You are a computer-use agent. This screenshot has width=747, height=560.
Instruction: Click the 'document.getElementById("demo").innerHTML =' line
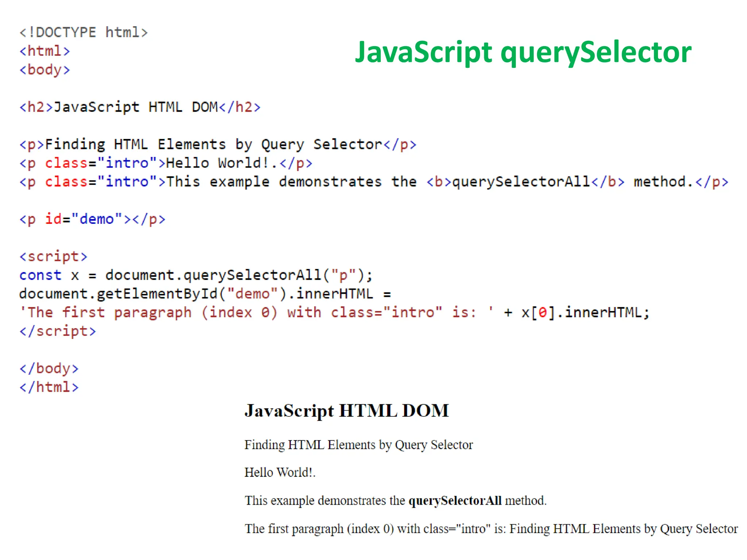point(205,294)
